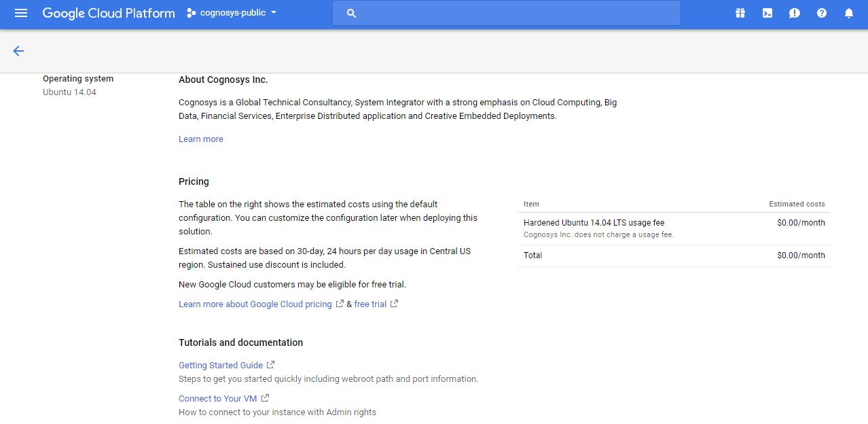Follow the free trial link
This screenshot has height=424, width=868.
(370, 304)
